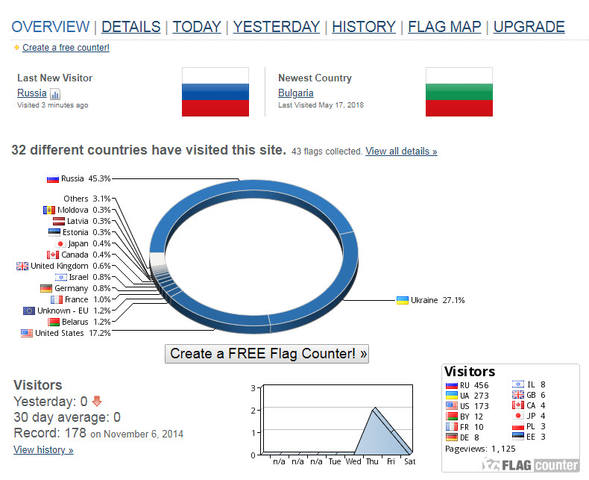Click the Ukraine flag beside 27.1%
The image size is (589, 480).
(x=403, y=300)
